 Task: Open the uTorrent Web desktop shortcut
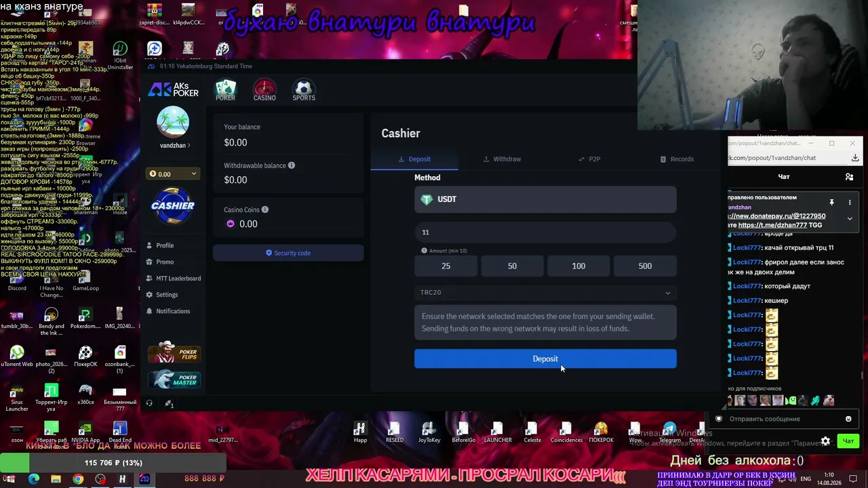click(x=17, y=357)
